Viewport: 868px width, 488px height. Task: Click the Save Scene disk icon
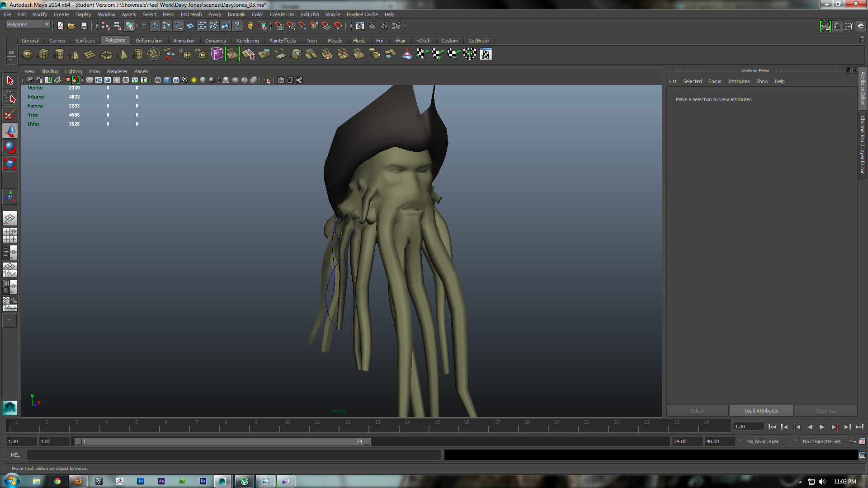coord(84,26)
